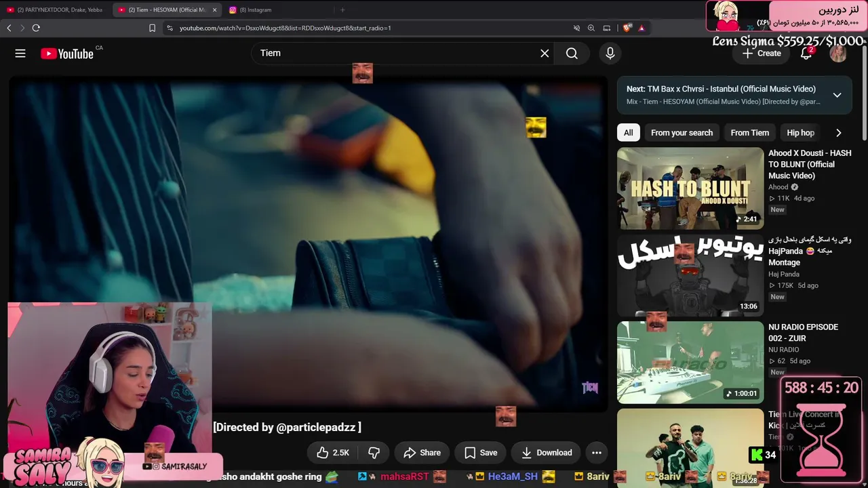Click the Brave Rewards triangle icon
This screenshot has width=868, height=488.
pyautogui.click(x=642, y=28)
